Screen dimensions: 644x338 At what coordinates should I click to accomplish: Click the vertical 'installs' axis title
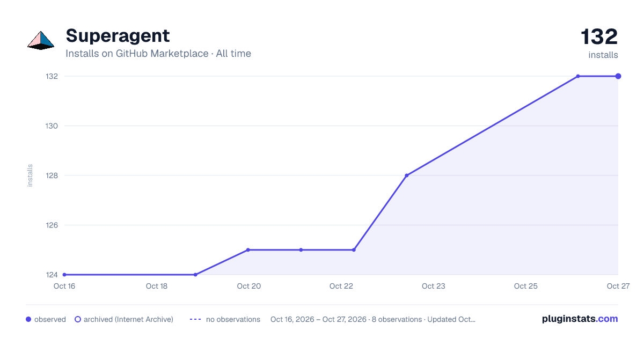[30, 175]
